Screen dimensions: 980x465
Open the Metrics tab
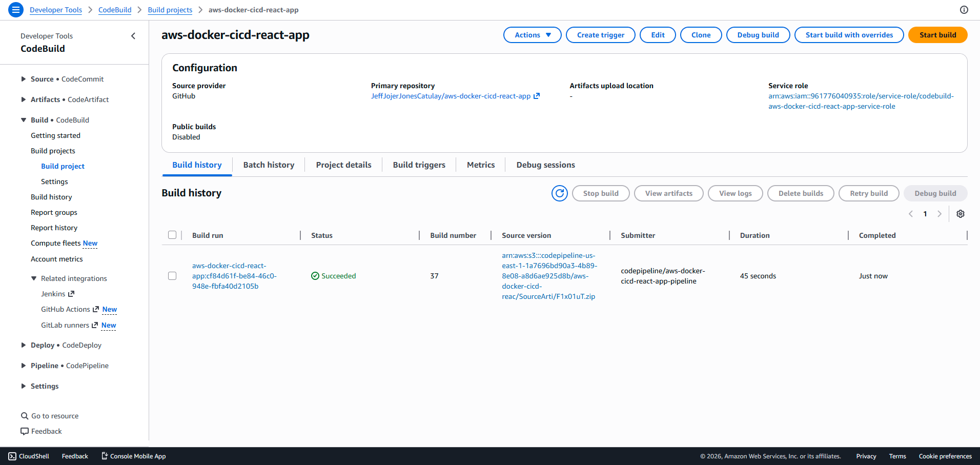pos(480,165)
